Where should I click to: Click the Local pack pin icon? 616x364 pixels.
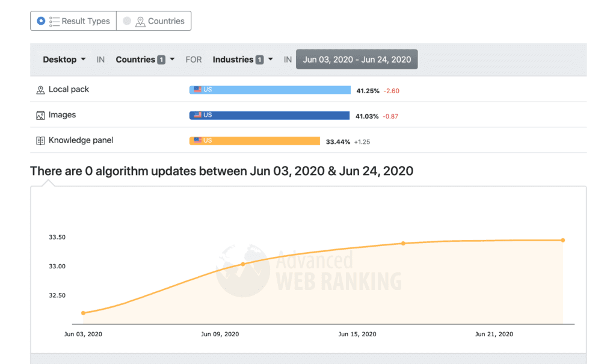coord(40,90)
